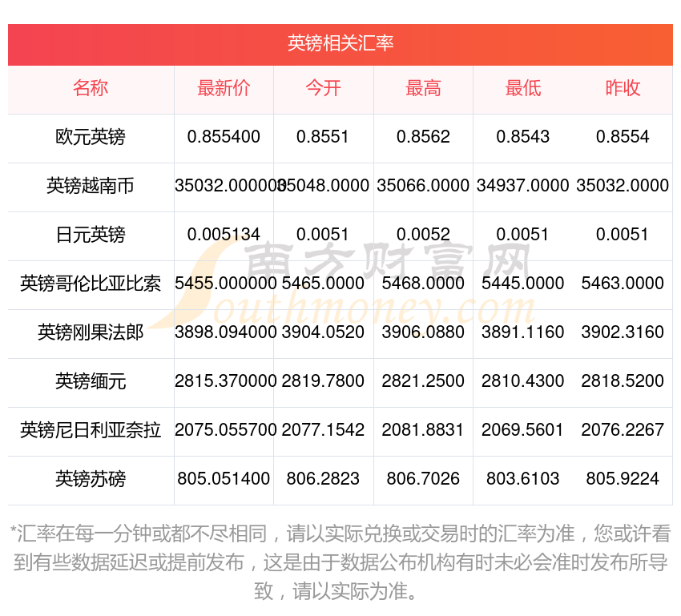Screen dimensions: 681x616
Task: Click open price 5465.0000
Action: pyautogui.click(x=323, y=284)
